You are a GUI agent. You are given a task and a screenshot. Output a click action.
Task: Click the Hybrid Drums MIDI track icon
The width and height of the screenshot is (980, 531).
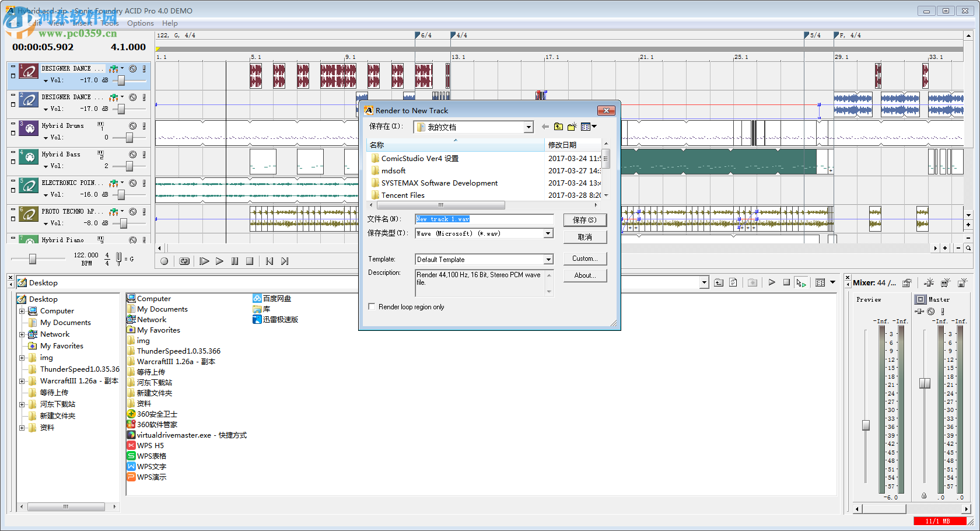click(x=29, y=128)
